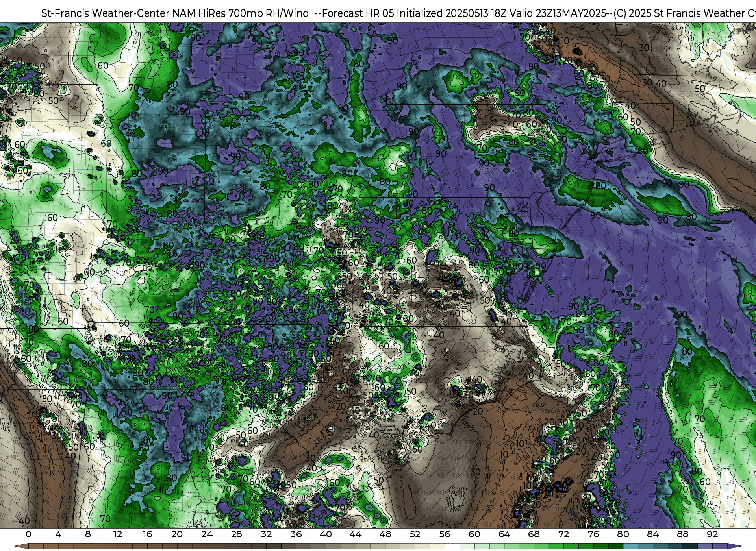Select the '4' tick on the color bar legend

pyautogui.click(x=58, y=534)
